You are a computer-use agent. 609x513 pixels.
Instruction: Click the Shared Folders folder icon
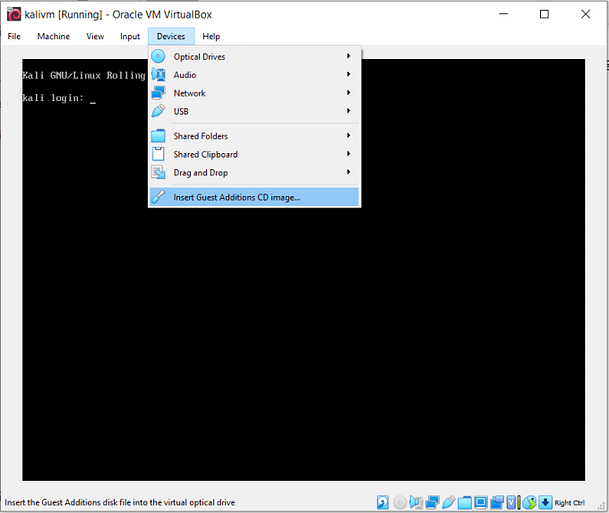(x=158, y=136)
